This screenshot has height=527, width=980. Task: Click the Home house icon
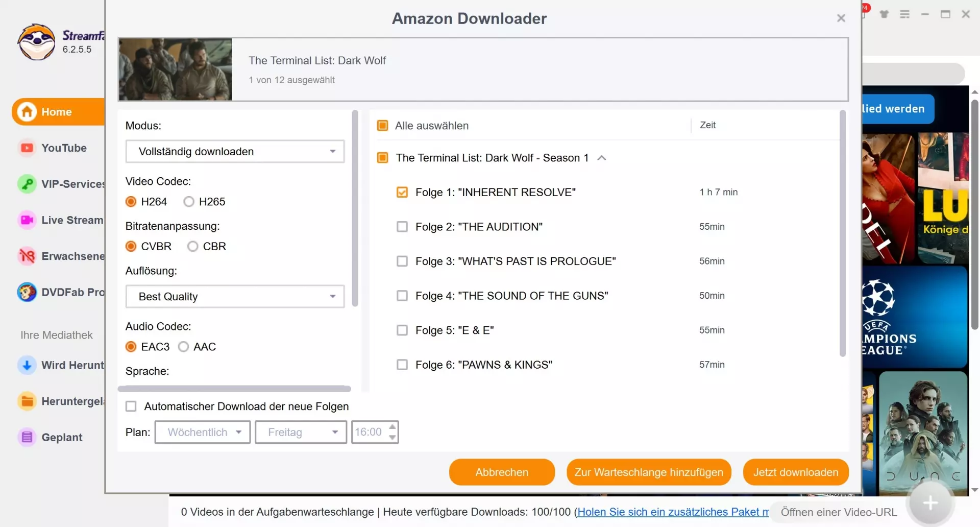point(27,111)
